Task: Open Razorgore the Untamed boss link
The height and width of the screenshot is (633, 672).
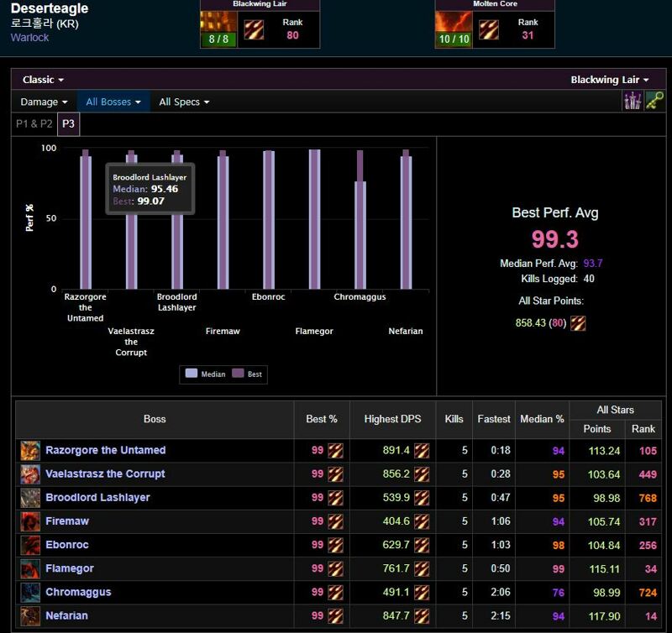Action: [106, 450]
